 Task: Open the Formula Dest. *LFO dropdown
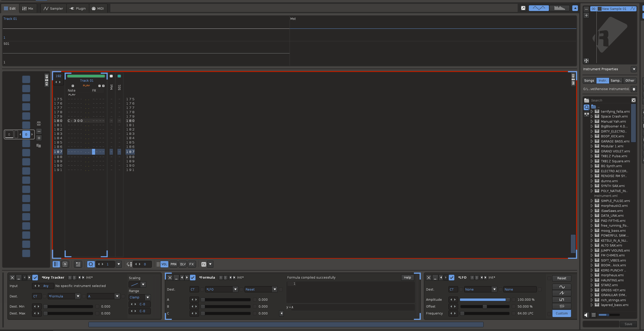pos(221,289)
